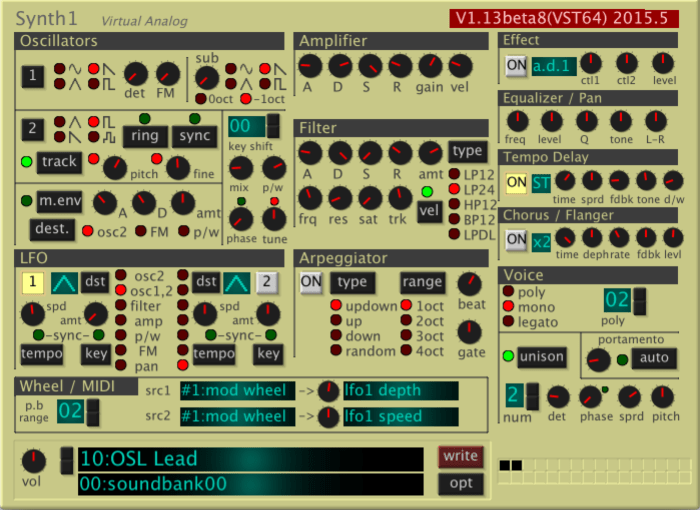
Task: Open the 10:OSL Lead patch selector
Action: click(x=251, y=459)
